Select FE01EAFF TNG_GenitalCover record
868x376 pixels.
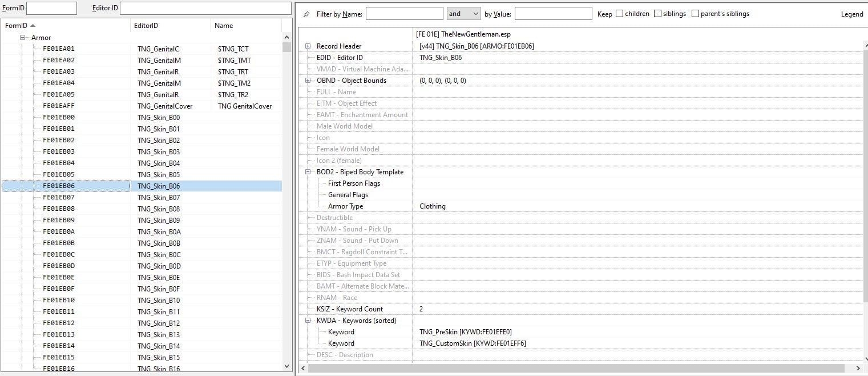tap(142, 106)
